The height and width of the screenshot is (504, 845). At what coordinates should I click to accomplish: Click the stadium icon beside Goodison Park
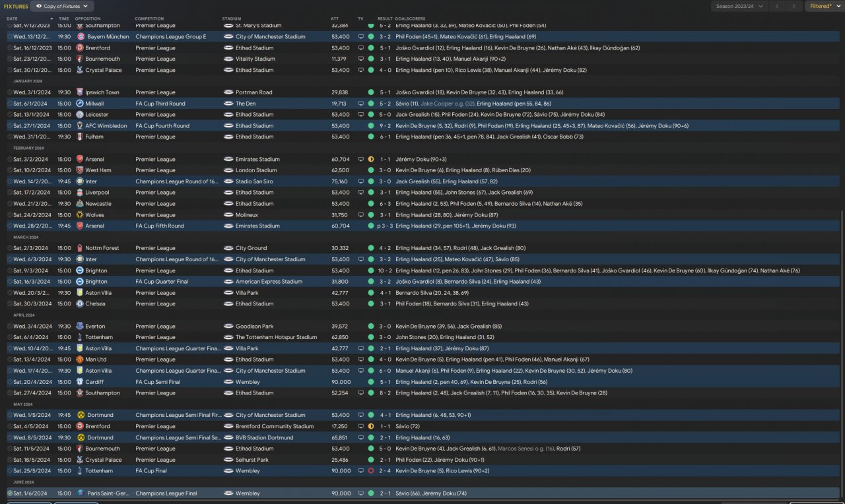click(229, 327)
